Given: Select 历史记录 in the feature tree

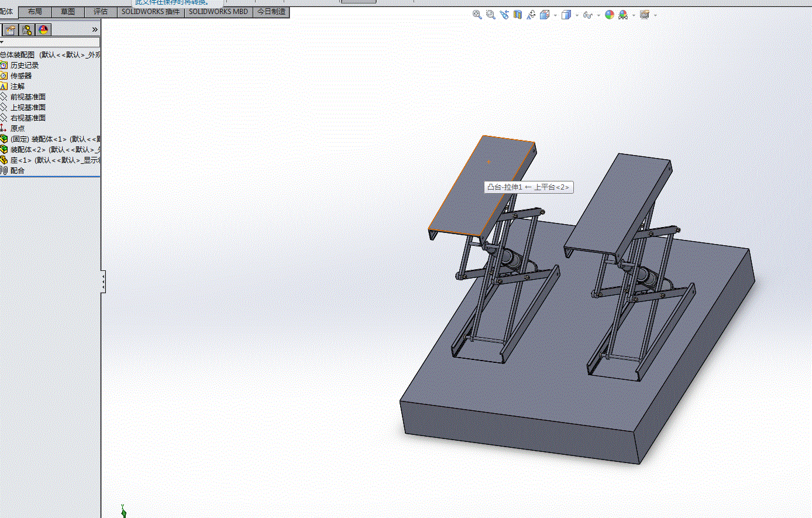Looking at the screenshot, I should [x=25, y=66].
